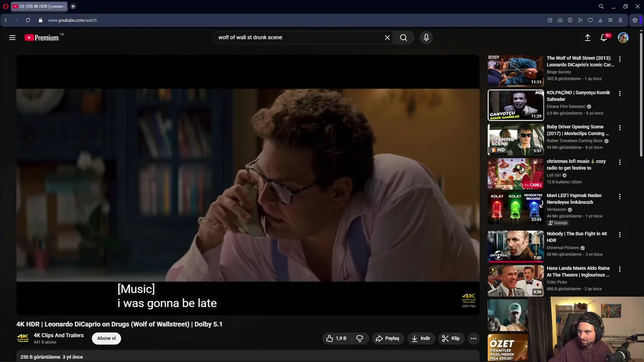644x362 pixels.
Task: Open the Lofi Girl channel name
Action: point(553,175)
